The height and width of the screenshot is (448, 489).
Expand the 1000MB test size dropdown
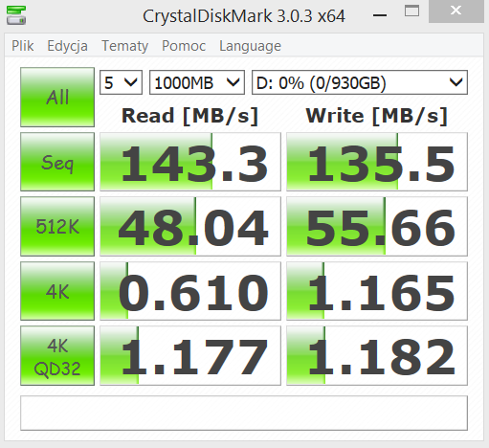coord(197,82)
